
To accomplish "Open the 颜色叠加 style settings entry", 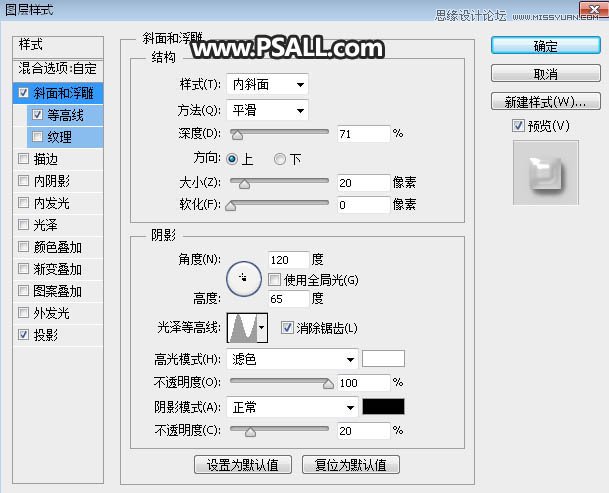I will [57, 247].
